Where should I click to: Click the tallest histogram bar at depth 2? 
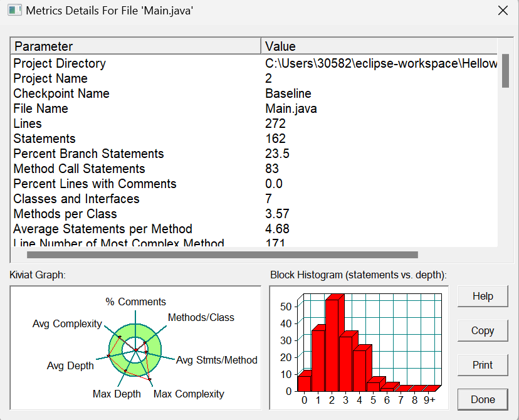tap(334, 344)
